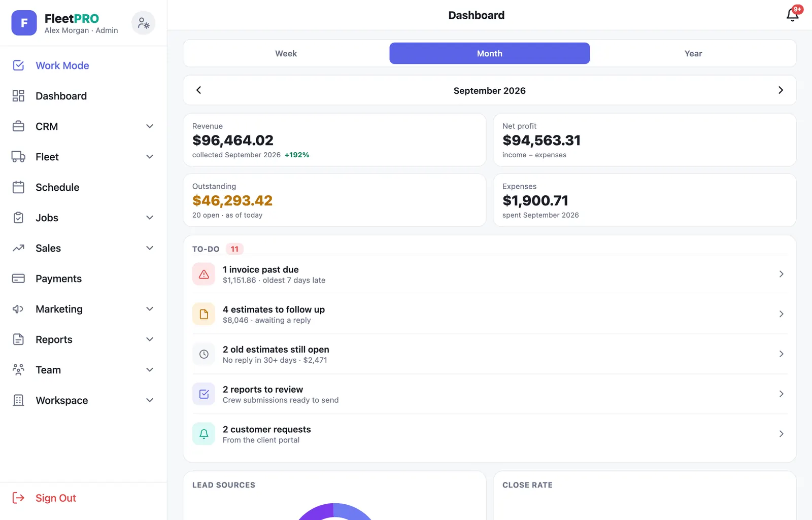This screenshot has height=520, width=812.
Task: Open the 1 invoice past due item
Action: (x=490, y=274)
